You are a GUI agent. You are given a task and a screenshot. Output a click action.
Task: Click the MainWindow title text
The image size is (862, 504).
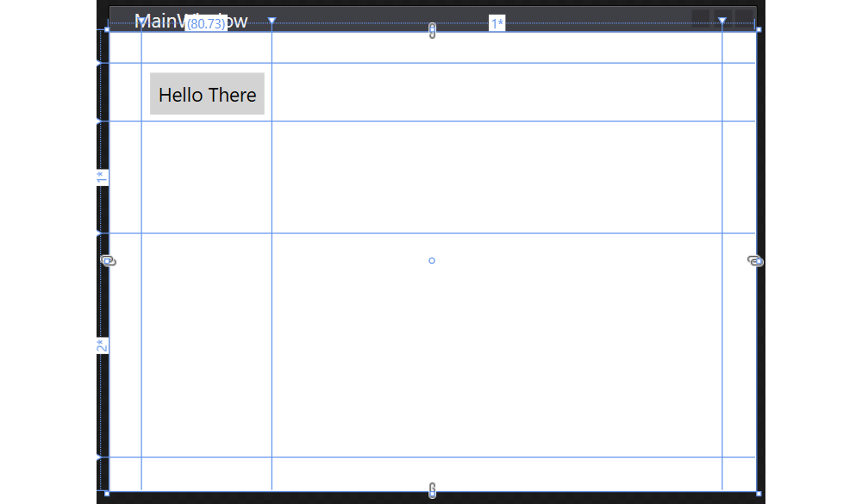(x=191, y=21)
